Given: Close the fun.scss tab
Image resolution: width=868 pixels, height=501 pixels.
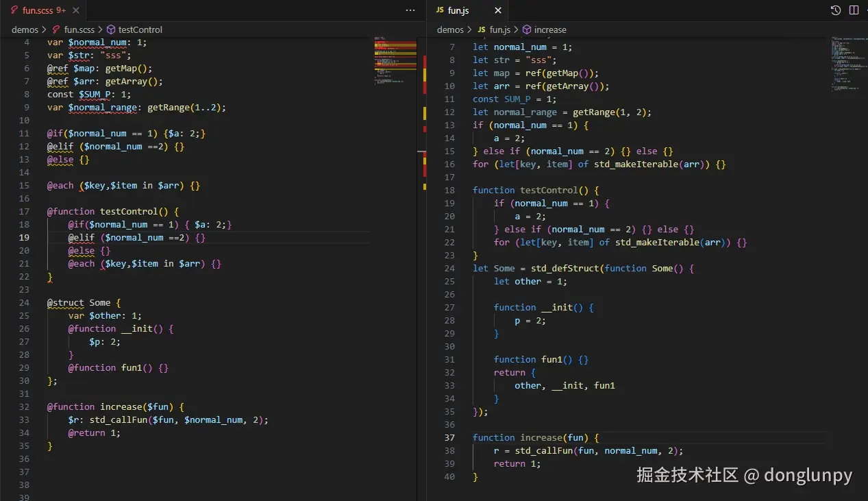Looking at the screenshot, I should pyautogui.click(x=75, y=10).
